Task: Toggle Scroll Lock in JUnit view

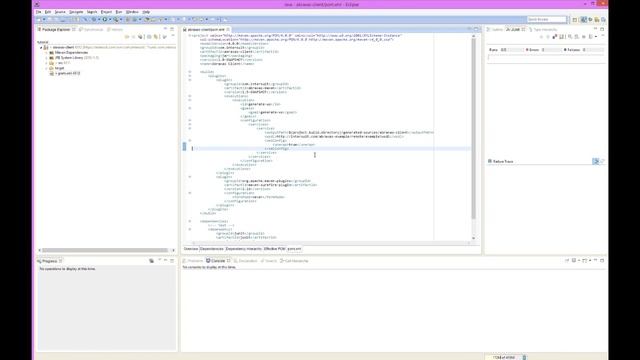Action: coord(562,37)
